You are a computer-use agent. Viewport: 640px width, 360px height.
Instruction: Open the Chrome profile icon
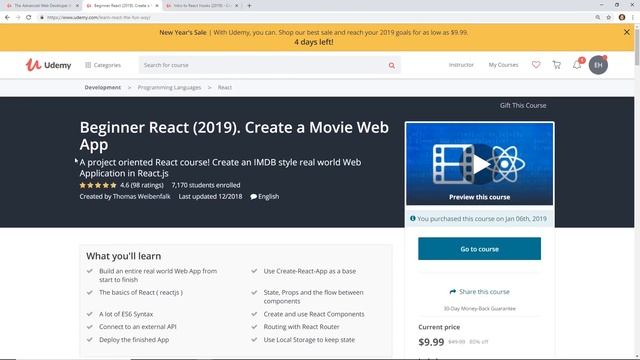tap(622, 17)
